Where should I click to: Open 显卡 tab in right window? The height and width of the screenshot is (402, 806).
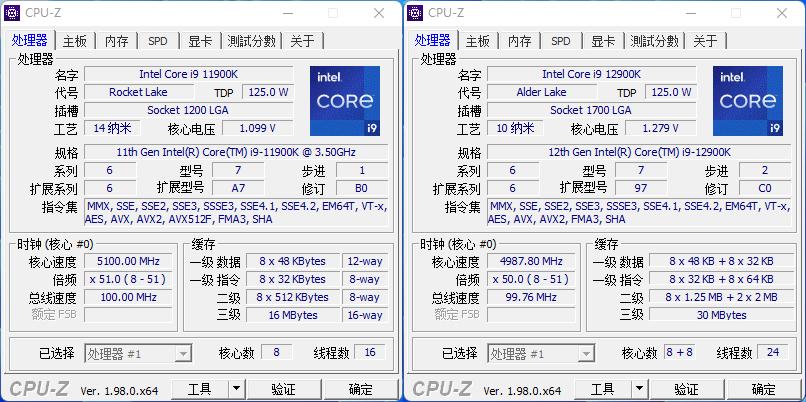(x=603, y=41)
